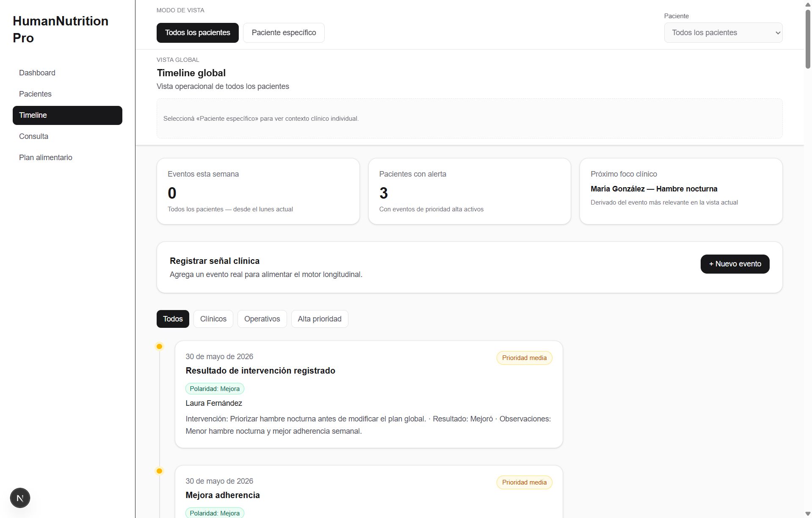Click María González — Hambre nocturna focus
Screen dimensions: 812x518
click(654, 189)
